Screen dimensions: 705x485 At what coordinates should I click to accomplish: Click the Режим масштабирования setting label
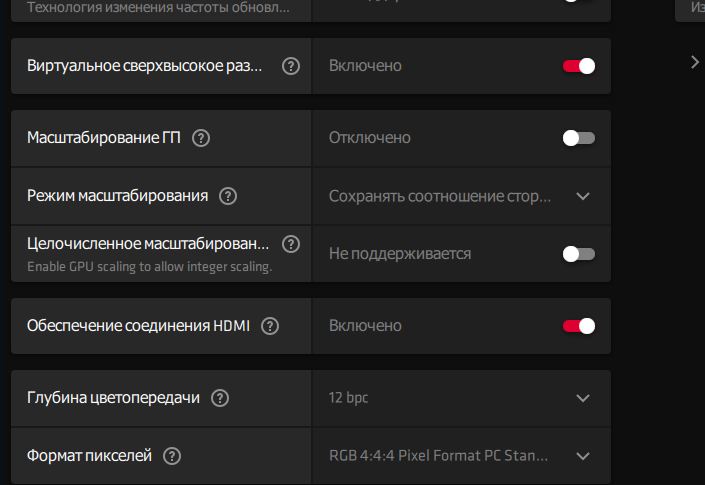click(117, 196)
